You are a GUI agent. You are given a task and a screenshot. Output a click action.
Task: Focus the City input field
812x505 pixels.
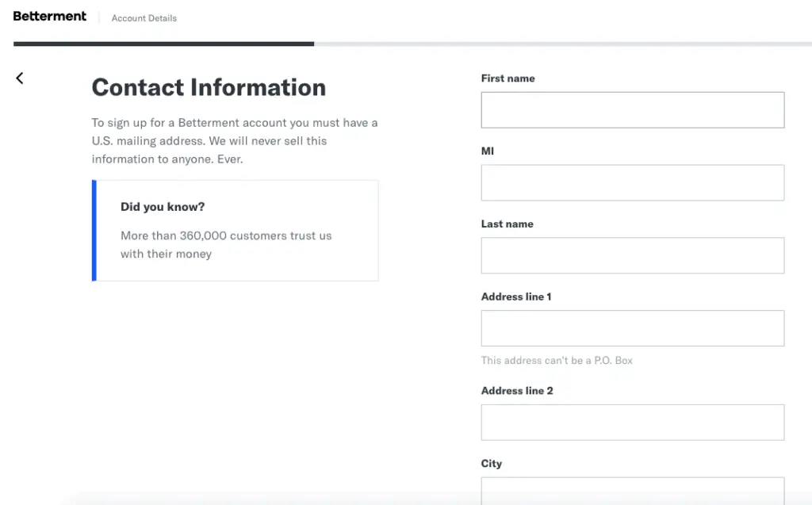632,493
